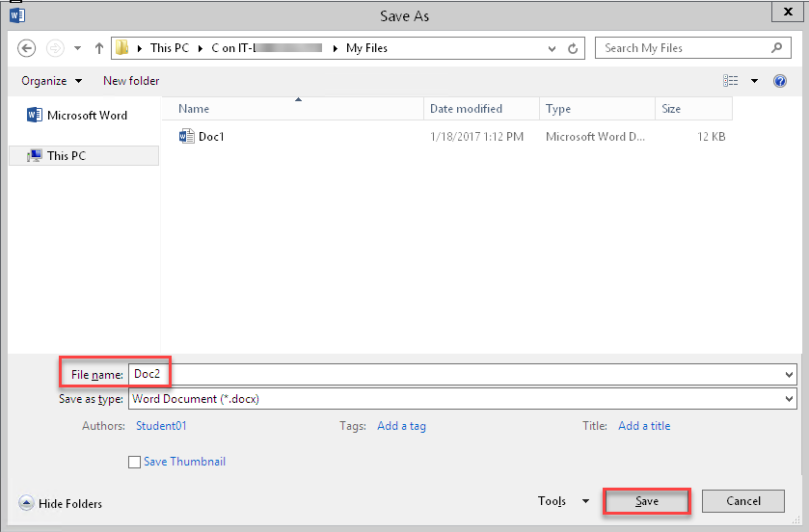Click the Cancel button
This screenshot has width=809, height=532.
click(742, 501)
